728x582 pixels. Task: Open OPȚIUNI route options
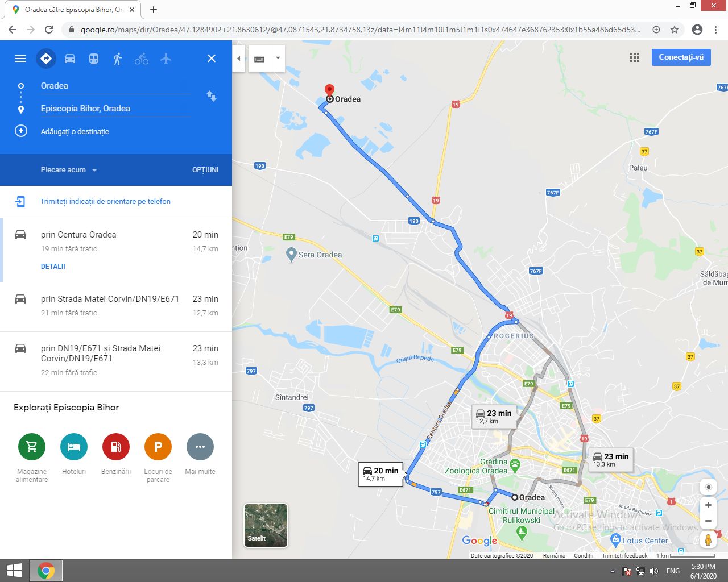click(x=205, y=170)
